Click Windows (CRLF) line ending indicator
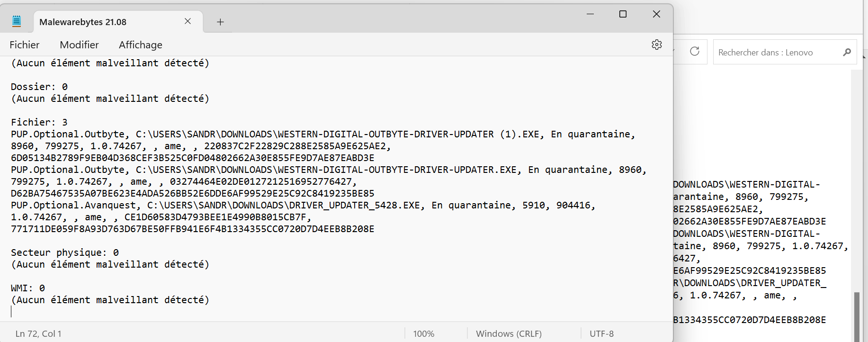Screen dimensions: 868x342 [509, 333]
